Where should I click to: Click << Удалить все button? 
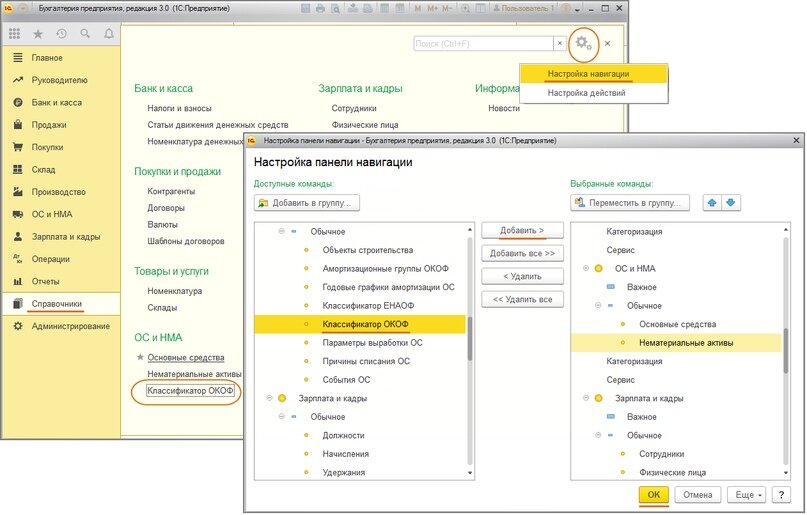tap(522, 299)
